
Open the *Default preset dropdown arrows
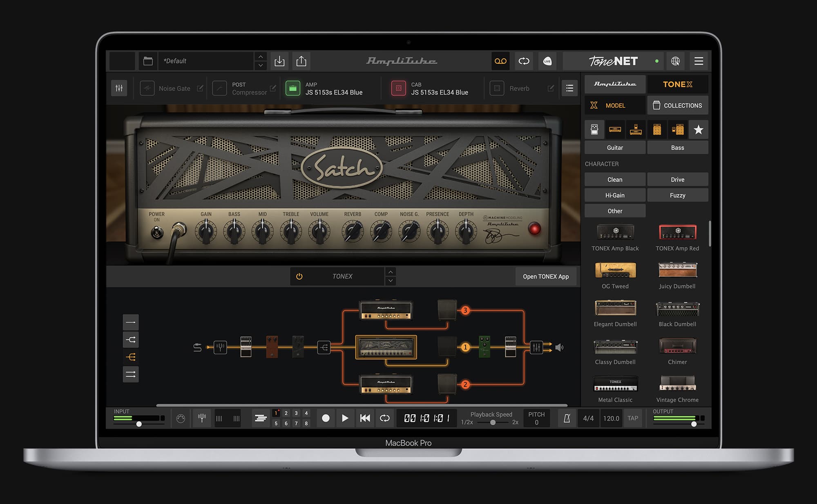click(260, 61)
